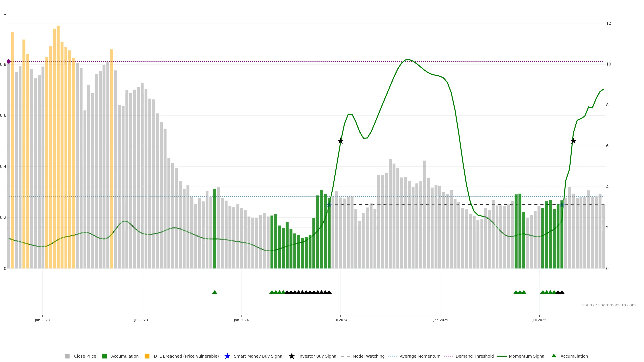Click the purple diamond Demand Threshold marker
Image resolution: width=644 pixels, height=362 pixels.
click(x=9, y=61)
